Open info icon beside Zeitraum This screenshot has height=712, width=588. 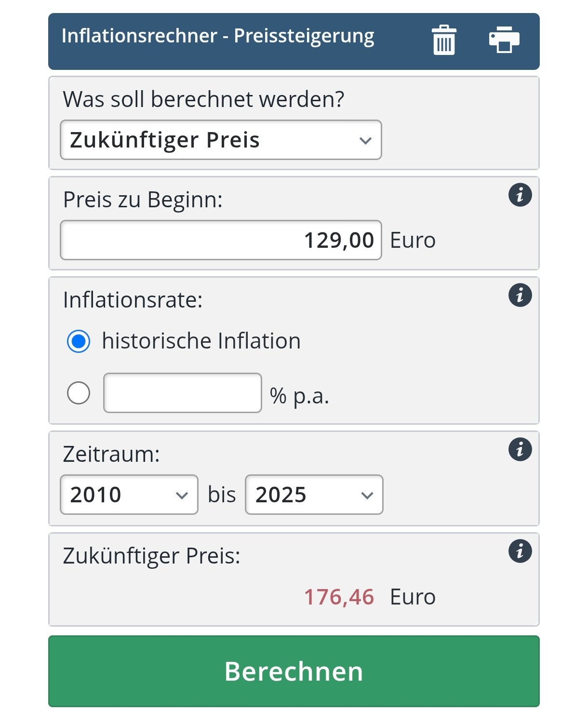coord(520,450)
